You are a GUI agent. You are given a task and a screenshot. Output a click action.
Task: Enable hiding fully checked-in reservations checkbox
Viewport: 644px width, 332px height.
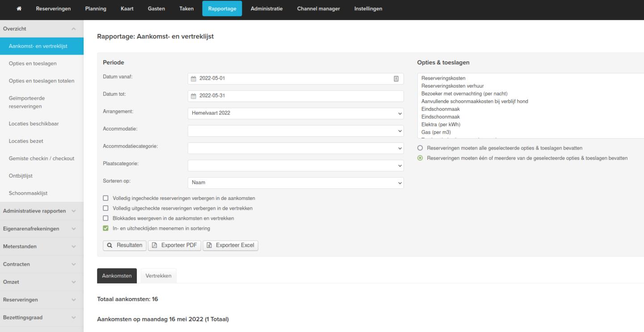pyautogui.click(x=106, y=198)
